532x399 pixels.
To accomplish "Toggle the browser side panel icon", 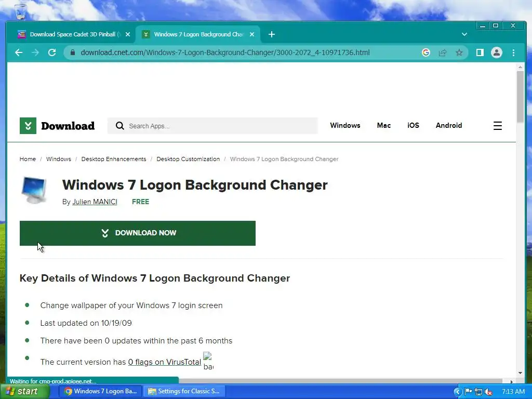I will pyautogui.click(x=480, y=52).
